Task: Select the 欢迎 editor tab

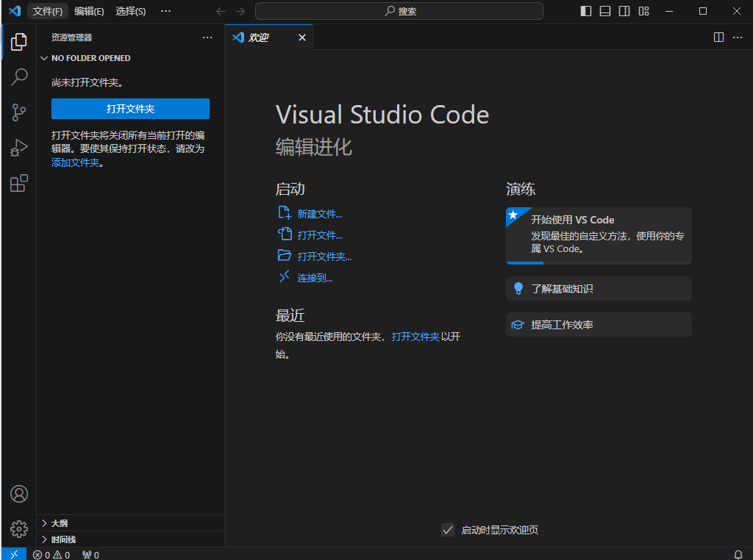Action: tap(269, 37)
